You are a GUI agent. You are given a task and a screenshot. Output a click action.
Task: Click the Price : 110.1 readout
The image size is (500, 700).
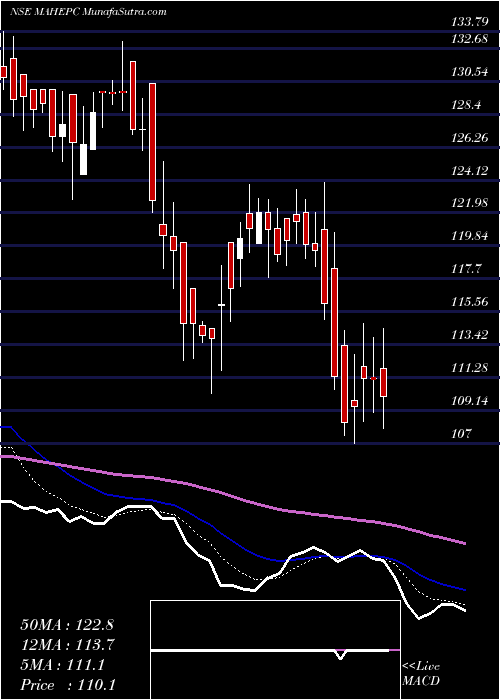click(x=68, y=685)
